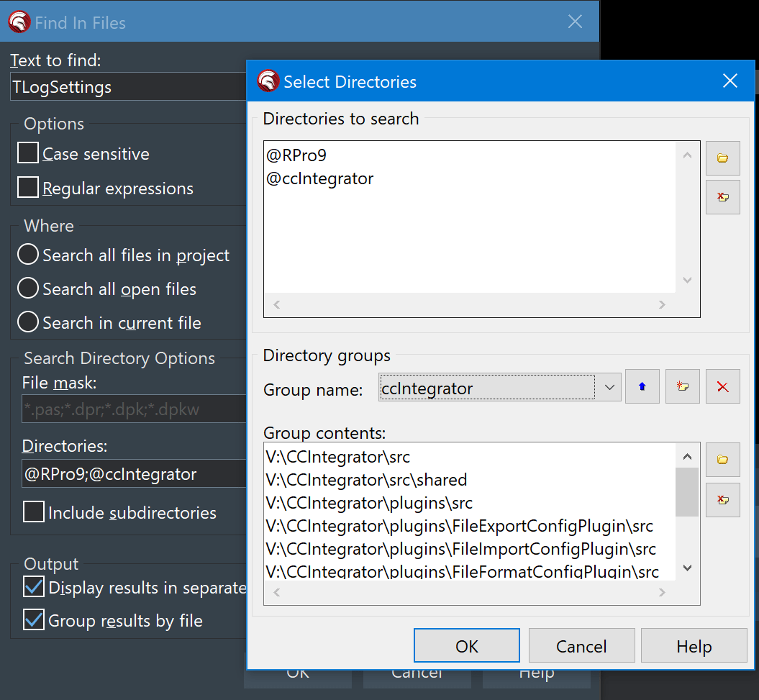Screen dimensions: 759x700
Task: Click the delete entry icon beside Directories to search
Action: coord(722,196)
